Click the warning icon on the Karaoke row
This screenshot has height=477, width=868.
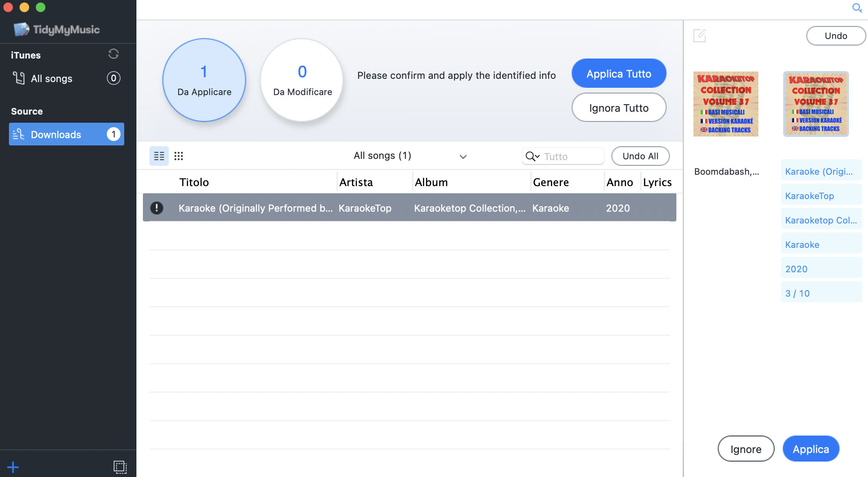coord(157,208)
